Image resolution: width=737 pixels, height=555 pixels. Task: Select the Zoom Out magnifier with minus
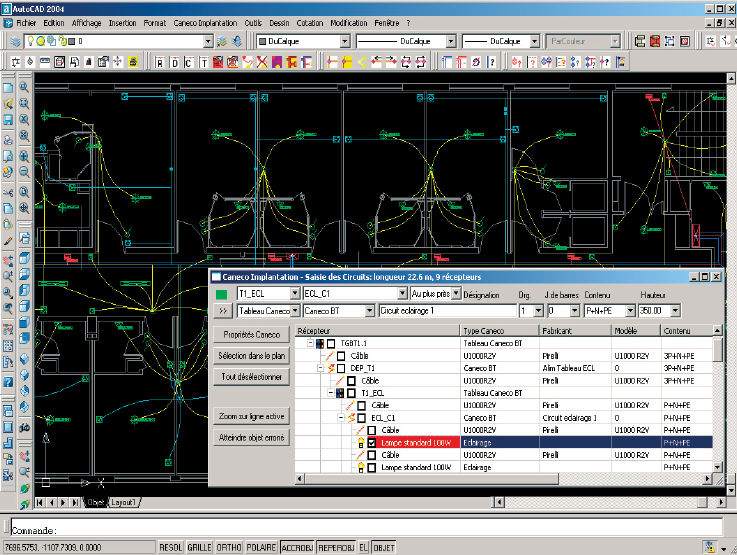point(24,172)
